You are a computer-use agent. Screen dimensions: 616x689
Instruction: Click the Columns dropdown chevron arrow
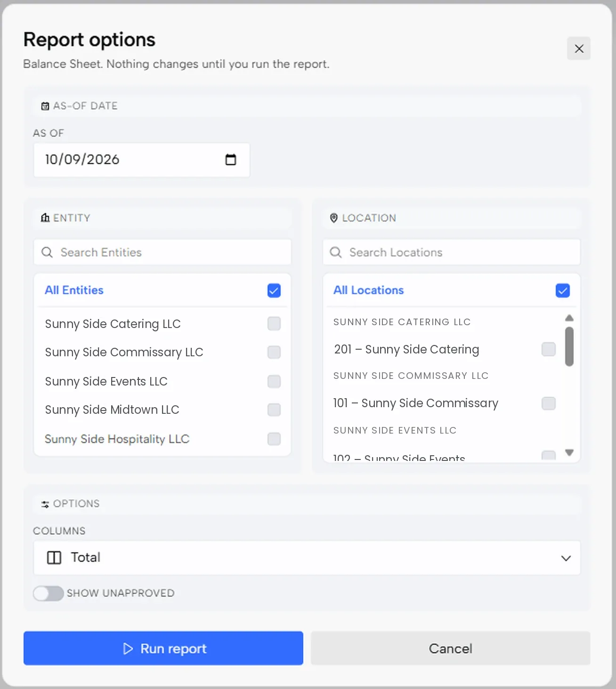[x=566, y=558]
